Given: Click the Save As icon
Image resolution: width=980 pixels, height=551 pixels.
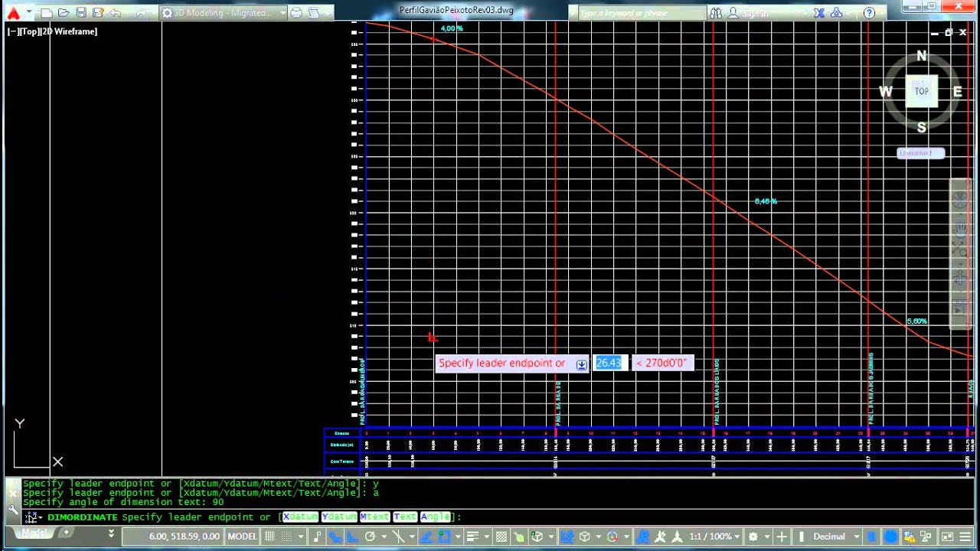Looking at the screenshot, I should point(98,13).
